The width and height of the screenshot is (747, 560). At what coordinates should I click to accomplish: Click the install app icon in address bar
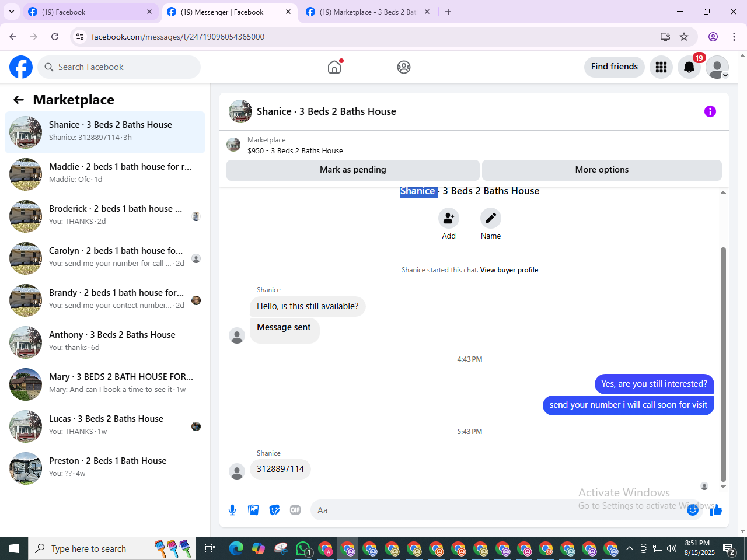(665, 37)
